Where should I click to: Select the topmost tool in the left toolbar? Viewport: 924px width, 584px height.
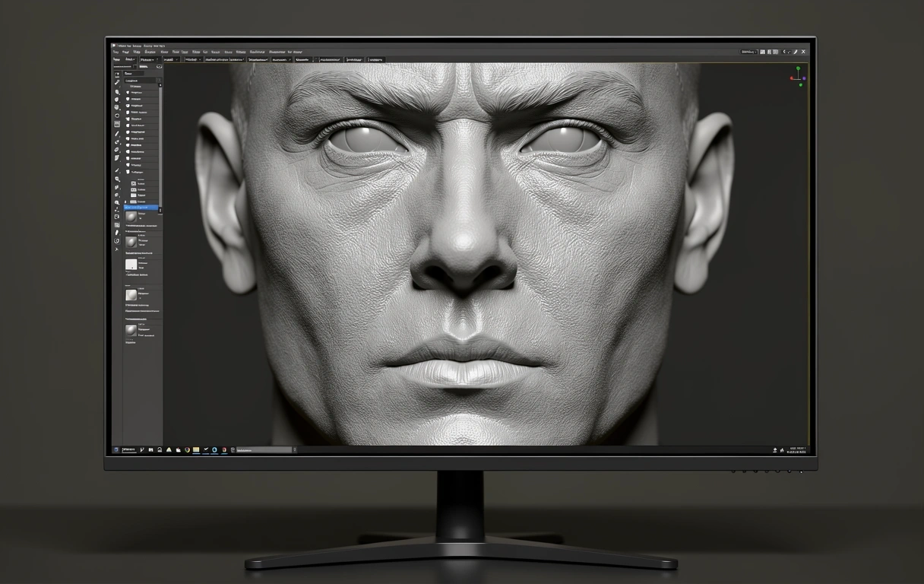tap(117, 75)
